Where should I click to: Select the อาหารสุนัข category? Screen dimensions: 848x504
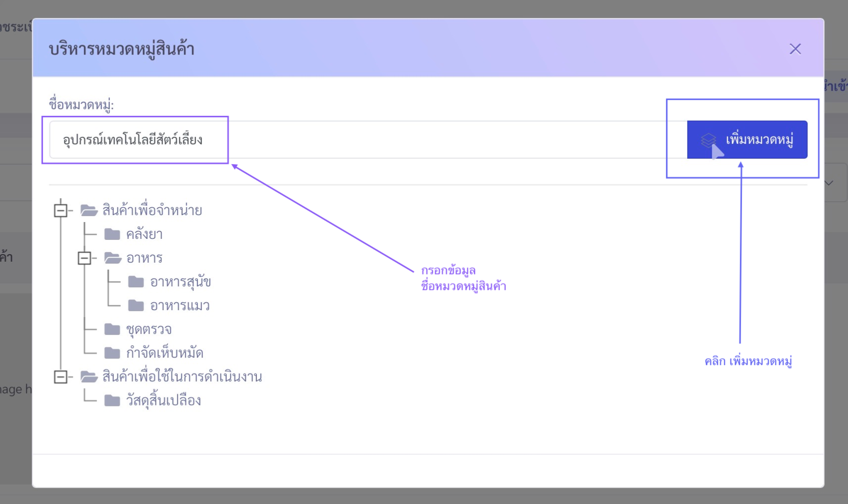point(181,281)
